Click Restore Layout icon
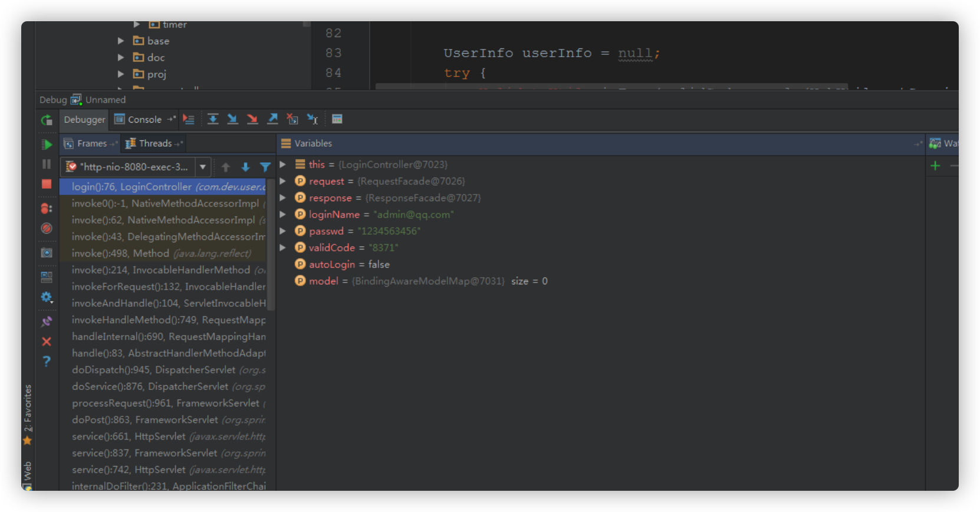 point(47,277)
